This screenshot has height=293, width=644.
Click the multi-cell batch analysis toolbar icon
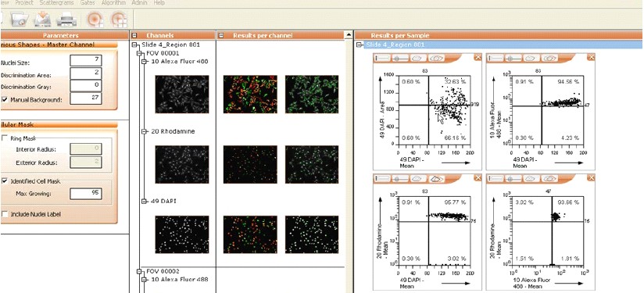[x=119, y=19]
